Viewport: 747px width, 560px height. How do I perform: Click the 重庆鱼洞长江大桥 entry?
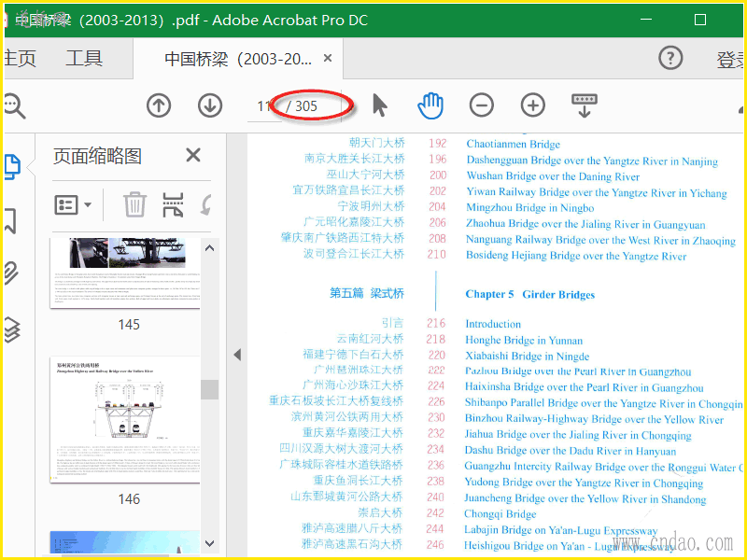pos(358,481)
